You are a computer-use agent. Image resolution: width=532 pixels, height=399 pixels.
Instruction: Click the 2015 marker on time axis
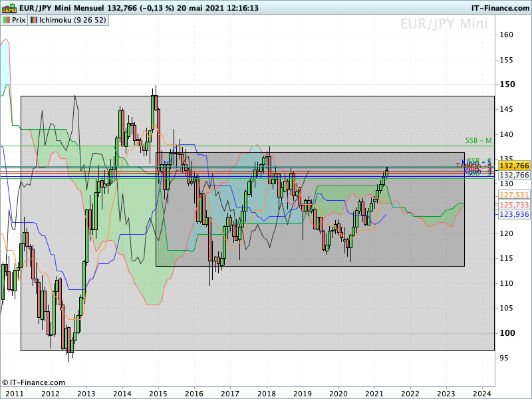pos(158,393)
